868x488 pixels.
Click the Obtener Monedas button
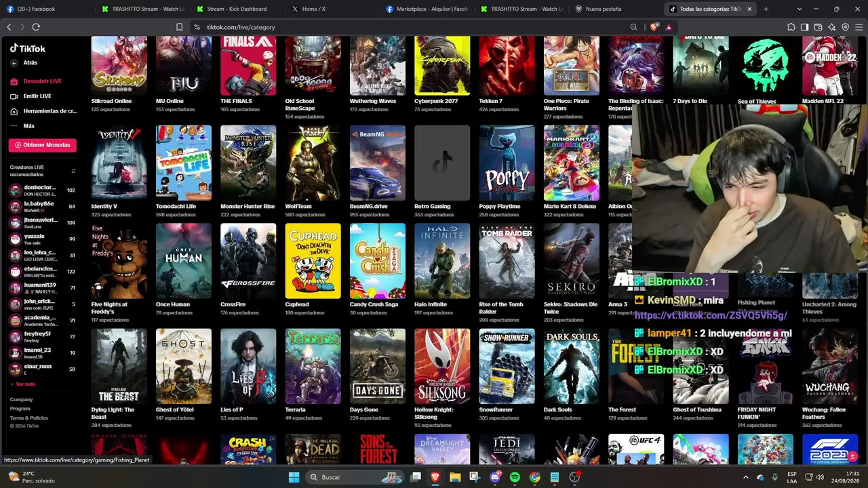click(x=42, y=145)
